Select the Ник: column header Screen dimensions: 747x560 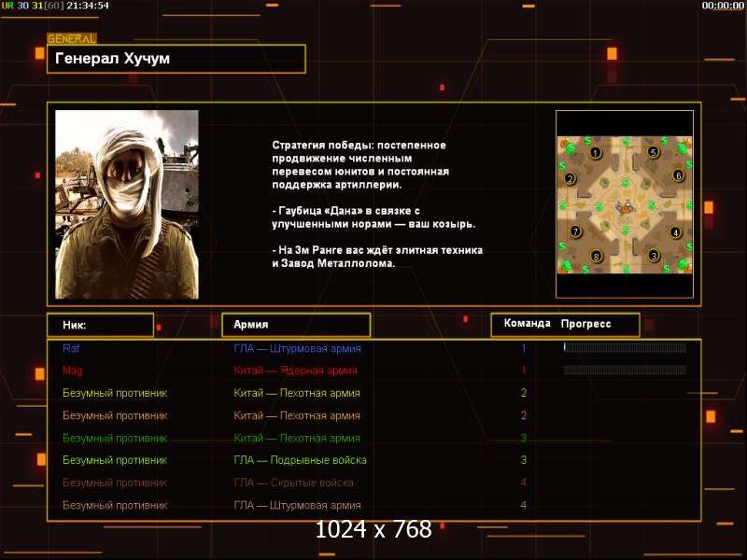101,325
